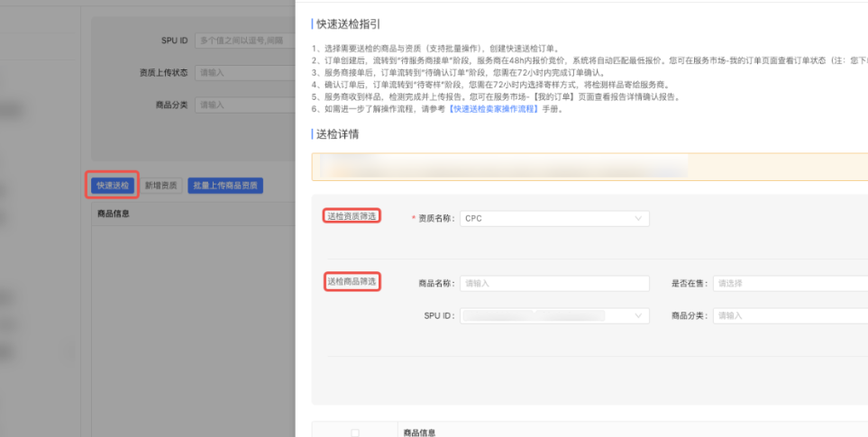Viewport: 868px width, 437px height.
Task: Tick the select-all checkbox in 商品信息 table
Action: (x=355, y=432)
